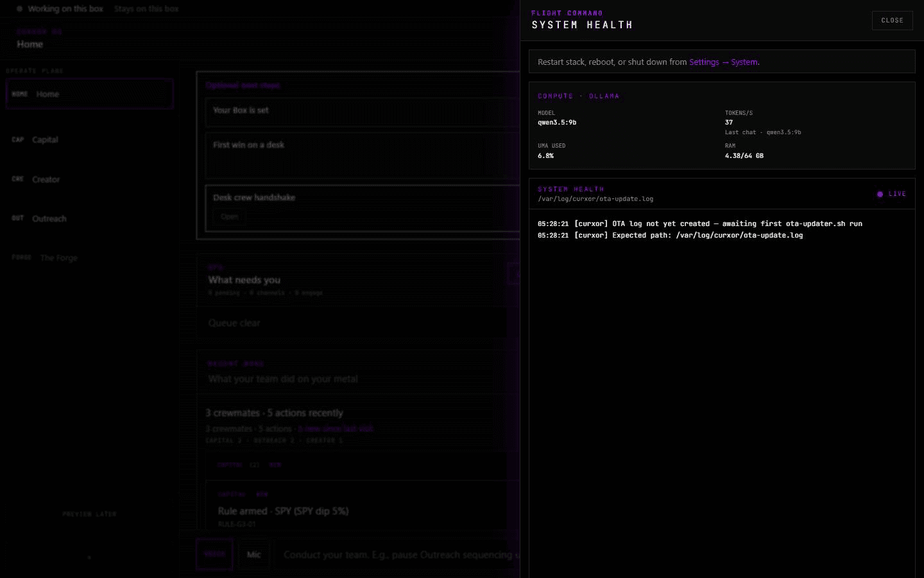Click the 'Last chat · qwen3.5:9b' text
The image size is (924, 578).
click(x=763, y=132)
